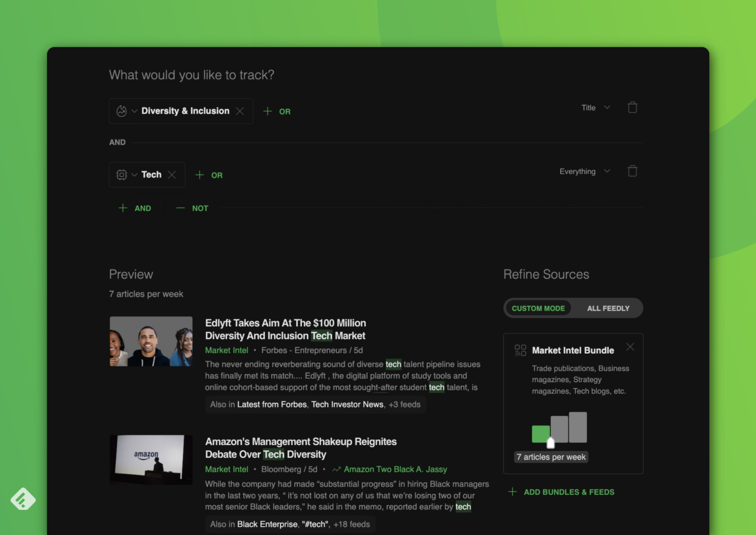The image size is (756, 535).
Task: Click the Market Intel Bundle title
Action: coord(573,350)
